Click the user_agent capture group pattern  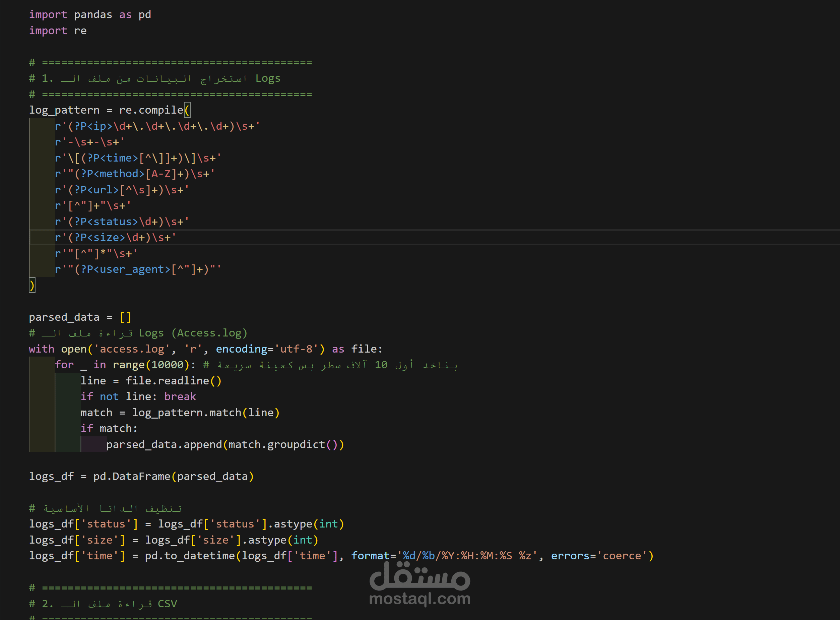(138, 269)
